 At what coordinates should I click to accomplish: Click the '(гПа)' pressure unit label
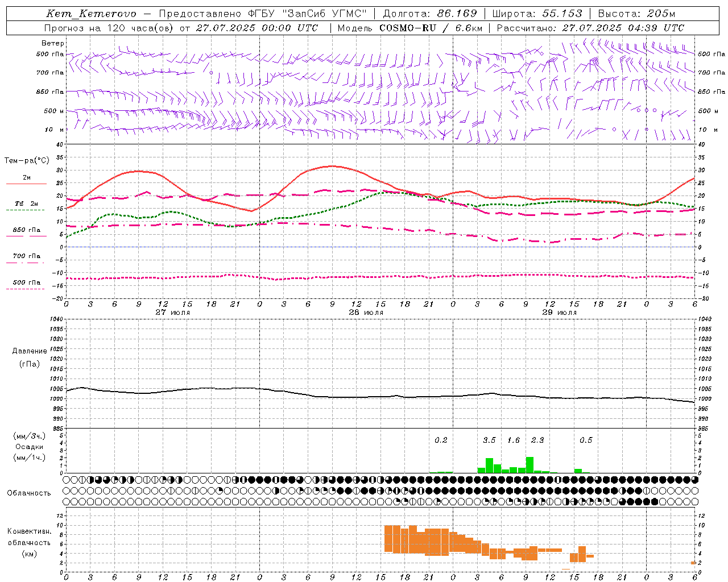pos(30,364)
